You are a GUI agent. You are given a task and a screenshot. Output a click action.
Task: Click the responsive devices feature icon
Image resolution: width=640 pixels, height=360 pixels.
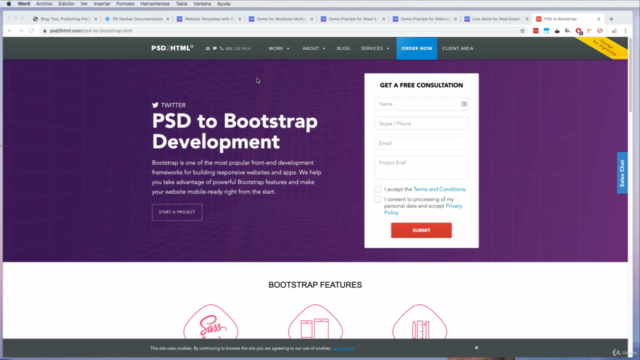click(x=315, y=322)
